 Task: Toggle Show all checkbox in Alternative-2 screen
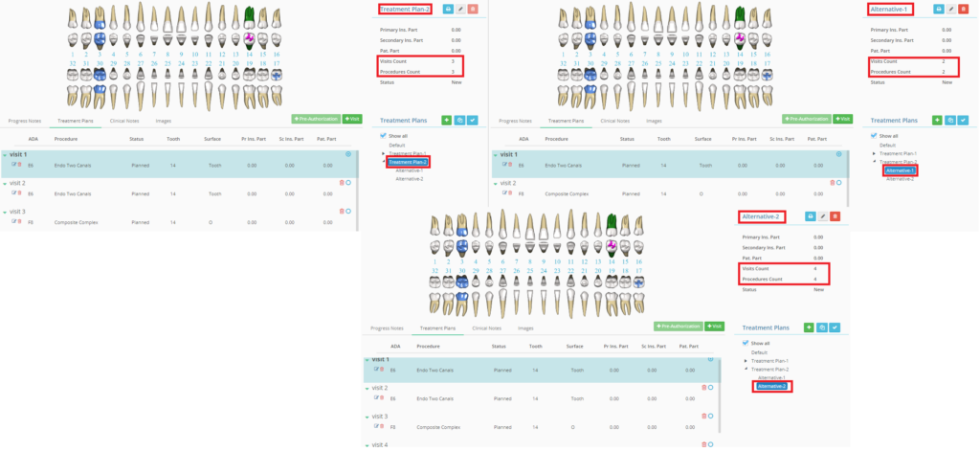[746, 343]
